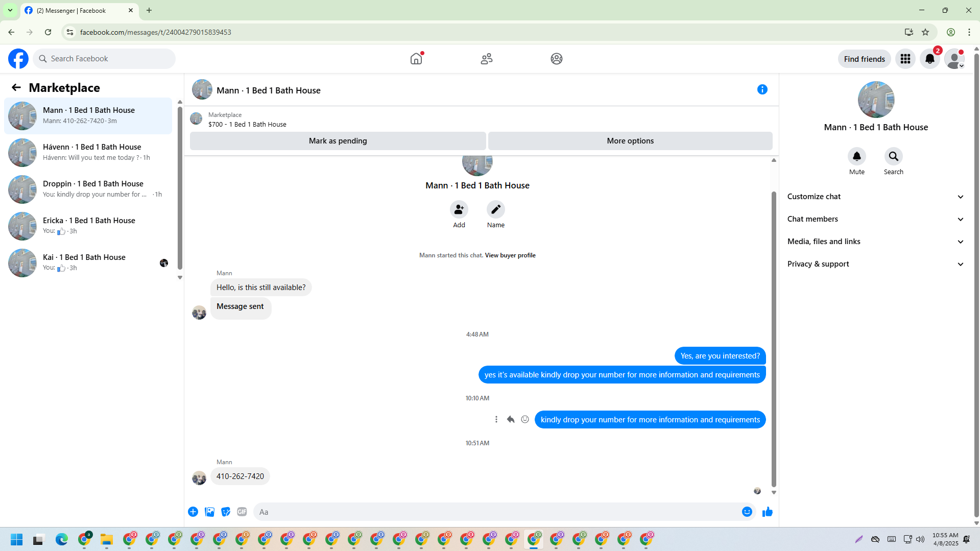Screen dimensions: 980x551
Task: Click Mark as pending
Action: [338, 141]
